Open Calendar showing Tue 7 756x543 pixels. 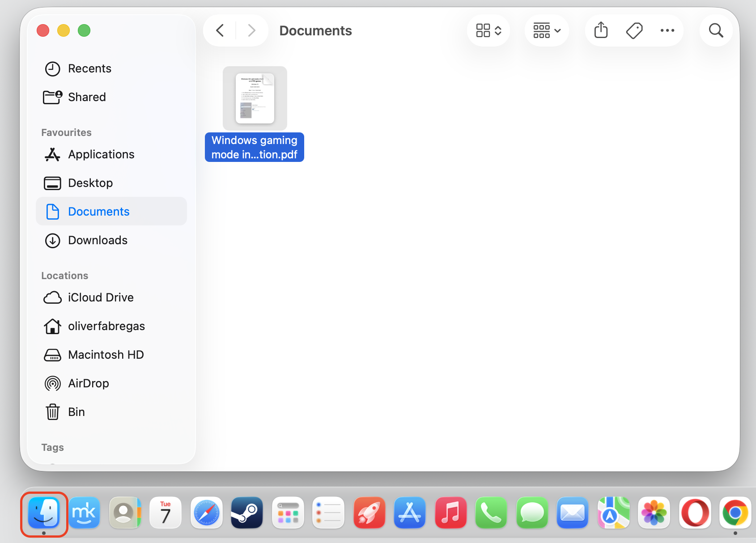166,513
